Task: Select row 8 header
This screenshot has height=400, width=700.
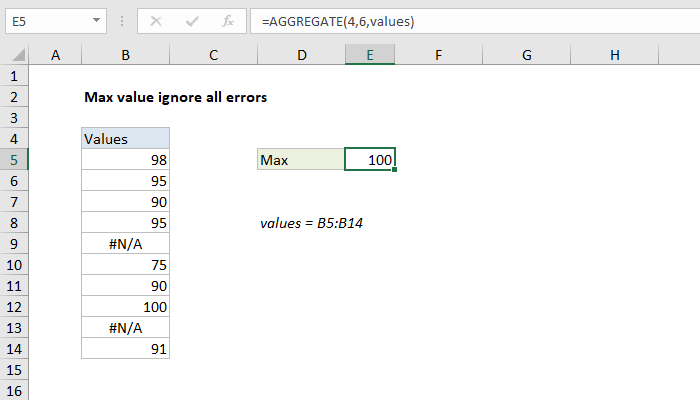Action: point(14,223)
